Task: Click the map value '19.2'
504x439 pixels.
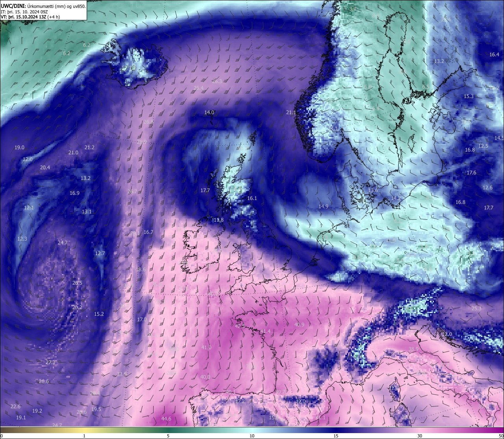Action: 37,411
